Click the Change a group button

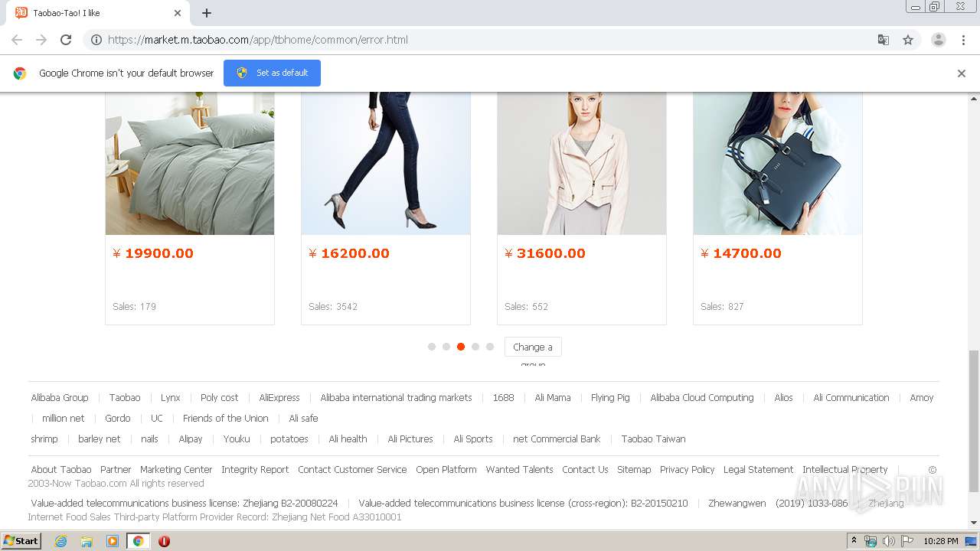(x=533, y=347)
